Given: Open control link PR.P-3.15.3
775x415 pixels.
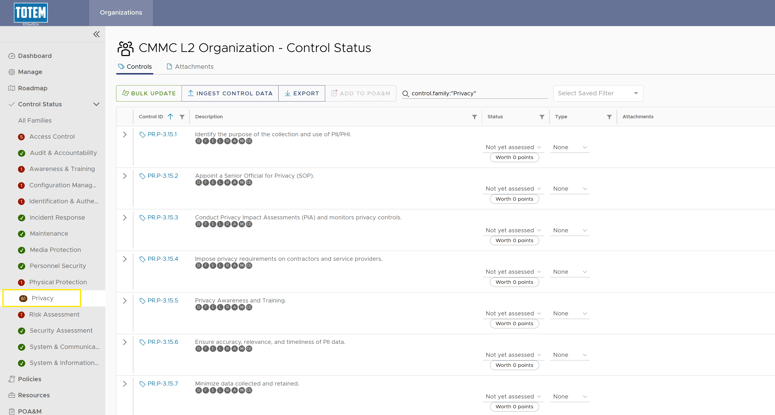Looking at the screenshot, I should point(163,217).
